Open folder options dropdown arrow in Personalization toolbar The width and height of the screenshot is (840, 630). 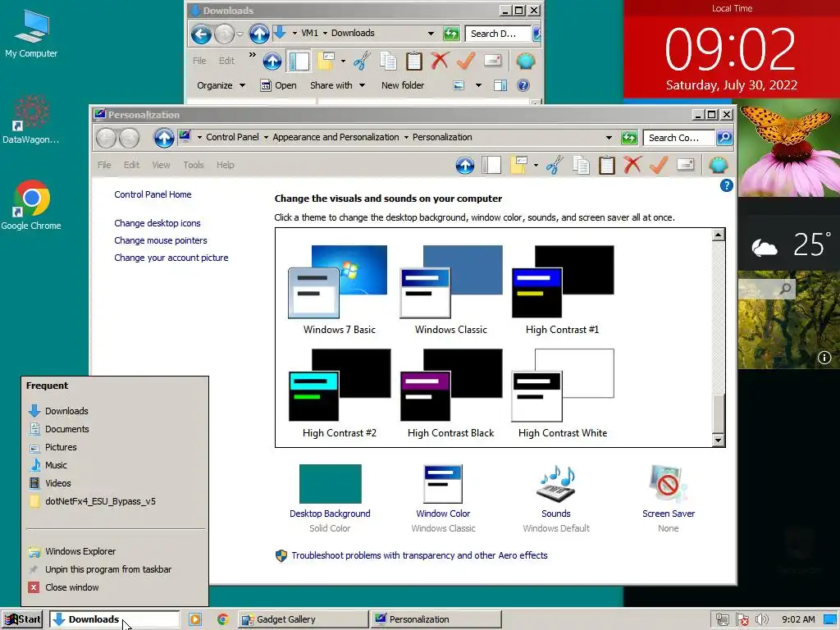tap(536, 165)
